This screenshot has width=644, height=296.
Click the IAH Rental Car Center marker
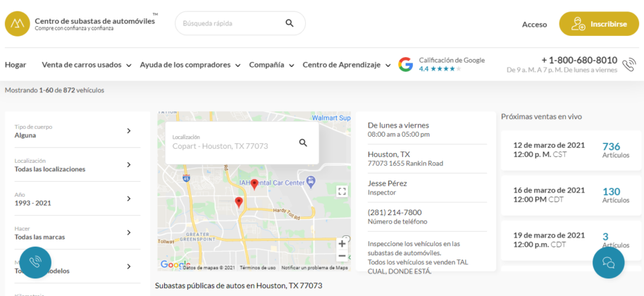point(311,181)
